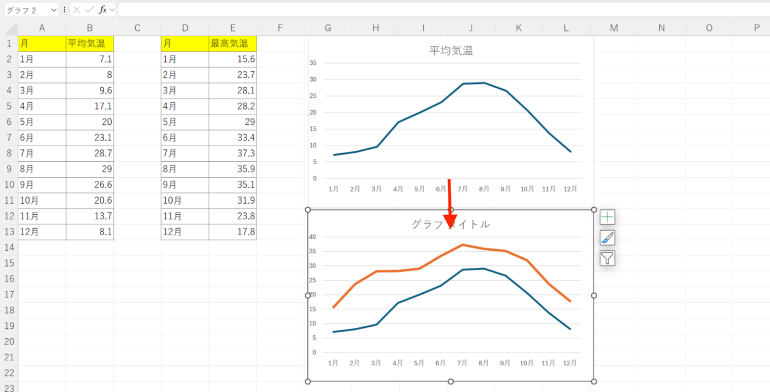
Task: Select cell with value 31.9
Action: coord(232,201)
